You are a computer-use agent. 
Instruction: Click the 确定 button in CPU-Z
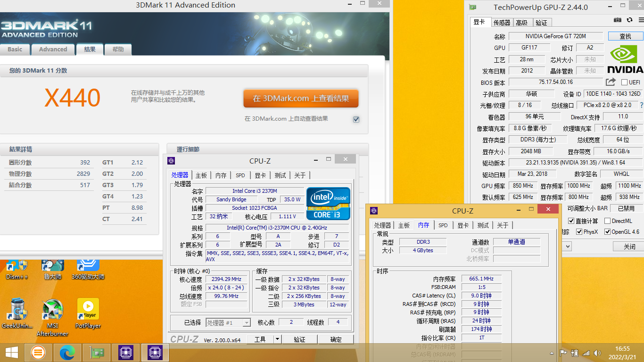pyautogui.click(x=336, y=339)
